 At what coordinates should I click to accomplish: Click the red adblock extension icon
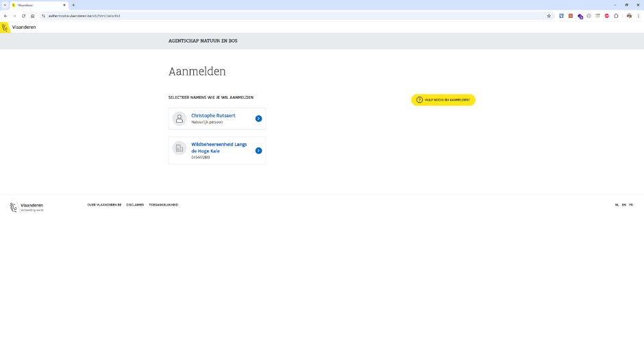[x=606, y=16]
